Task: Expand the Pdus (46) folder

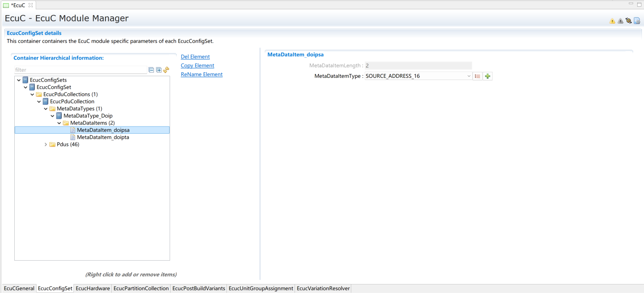Action: pyautogui.click(x=46, y=145)
